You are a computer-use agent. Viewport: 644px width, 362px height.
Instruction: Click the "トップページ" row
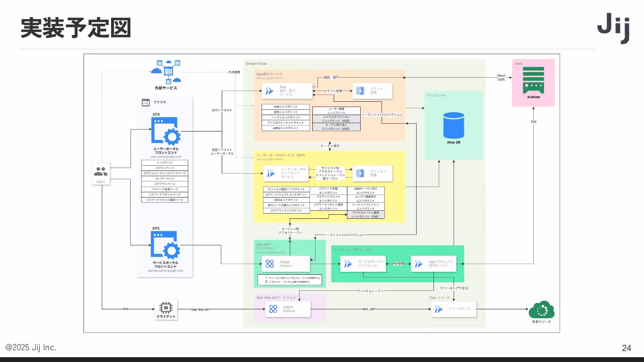tap(165, 162)
